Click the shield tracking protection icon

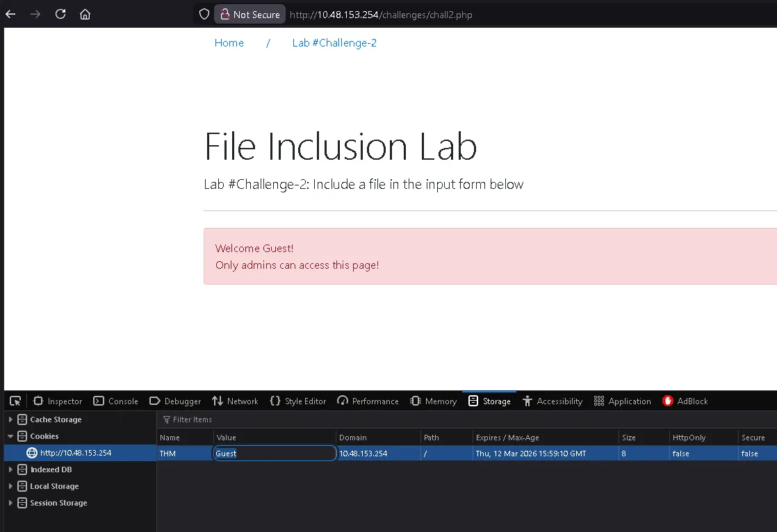[204, 14]
